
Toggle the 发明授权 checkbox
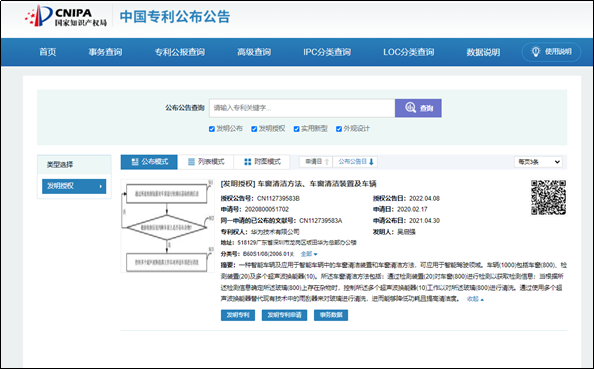coord(254,129)
